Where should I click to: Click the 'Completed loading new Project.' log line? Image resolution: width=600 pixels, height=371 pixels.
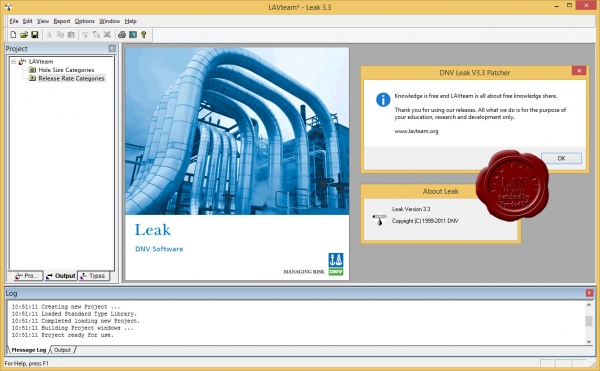[75, 321]
